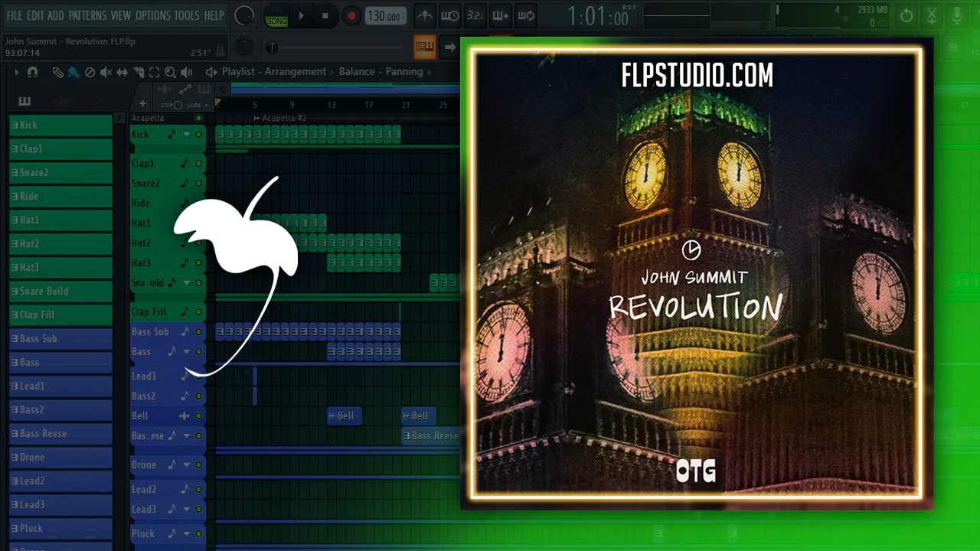
Task: Click the audio editor scissors icon
Action: (932, 15)
